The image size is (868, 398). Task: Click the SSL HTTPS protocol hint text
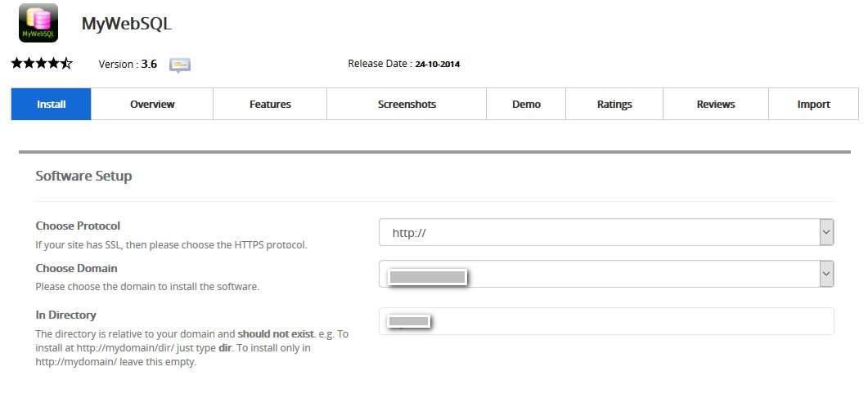point(171,245)
